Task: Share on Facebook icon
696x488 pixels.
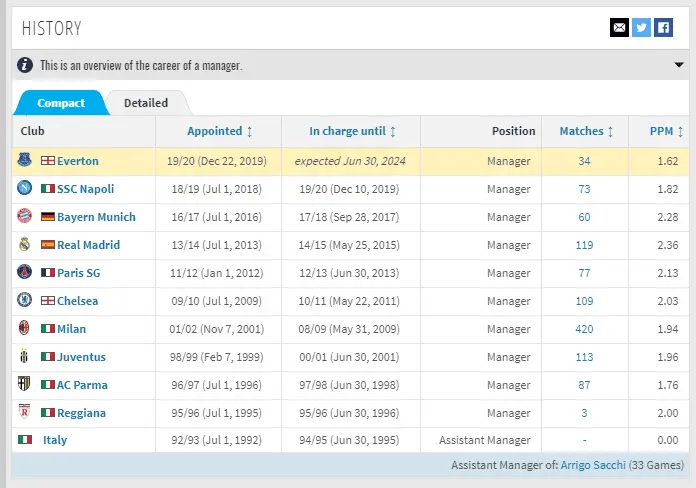Action: point(663,28)
